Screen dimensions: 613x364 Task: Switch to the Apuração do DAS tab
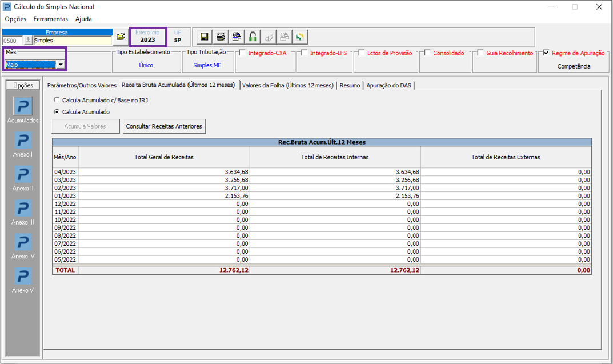tap(388, 85)
